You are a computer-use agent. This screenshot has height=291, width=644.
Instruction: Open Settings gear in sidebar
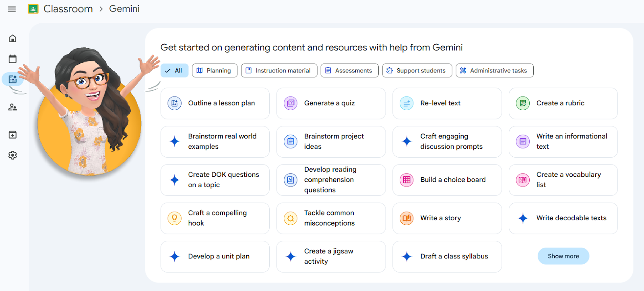(12, 155)
